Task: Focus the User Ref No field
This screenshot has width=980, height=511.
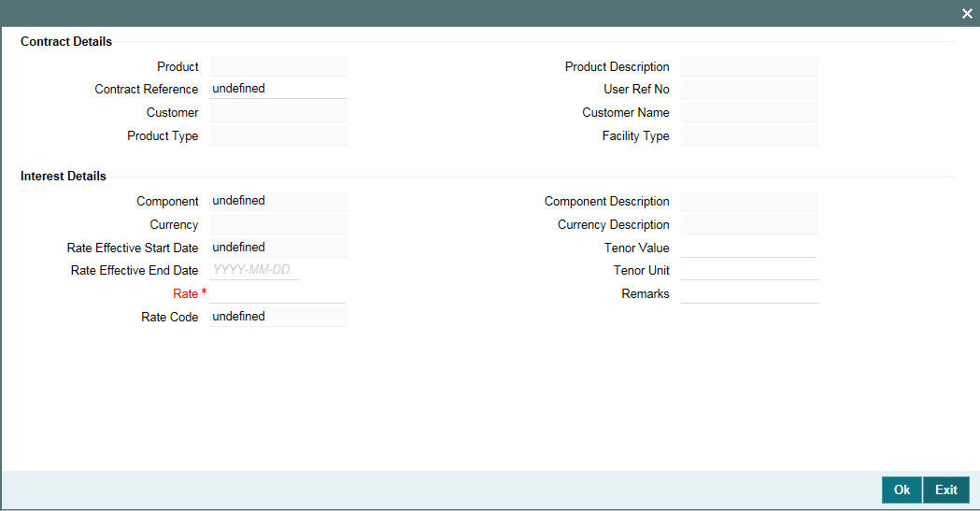Action: pyautogui.click(x=749, y=89)
